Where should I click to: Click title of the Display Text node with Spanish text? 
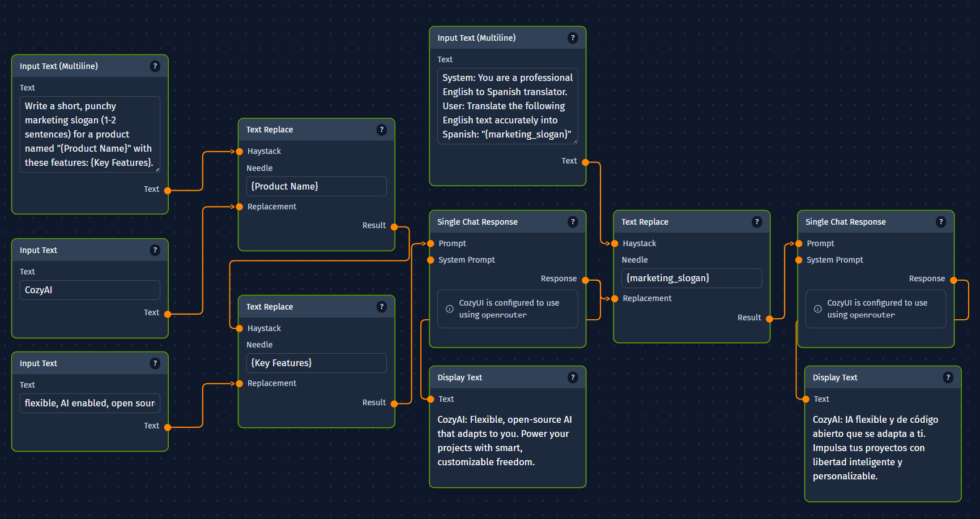click(835, 378)
